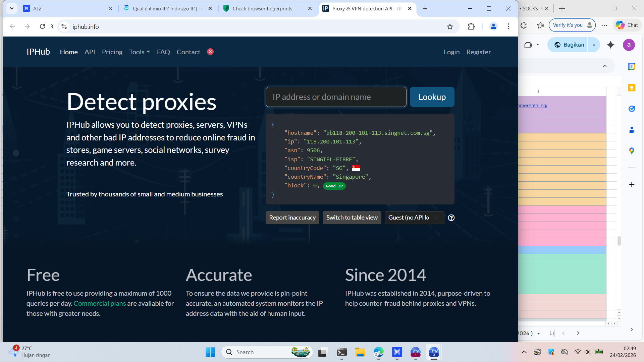
Task: Click Switch to table view button
Action: [352, 218]
